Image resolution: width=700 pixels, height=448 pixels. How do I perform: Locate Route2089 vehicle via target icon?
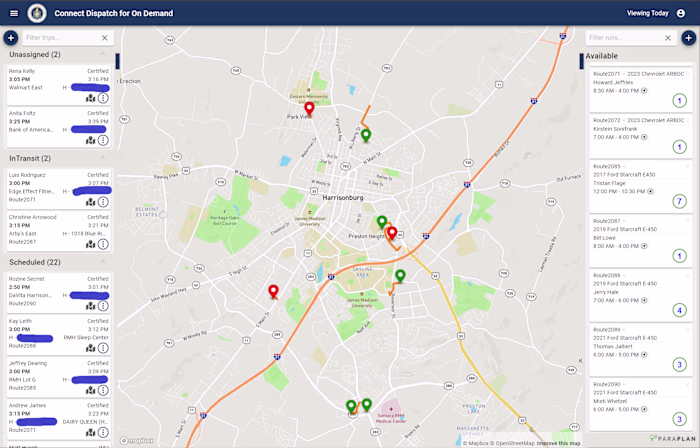pyautogui.click(x=644, y=355)
